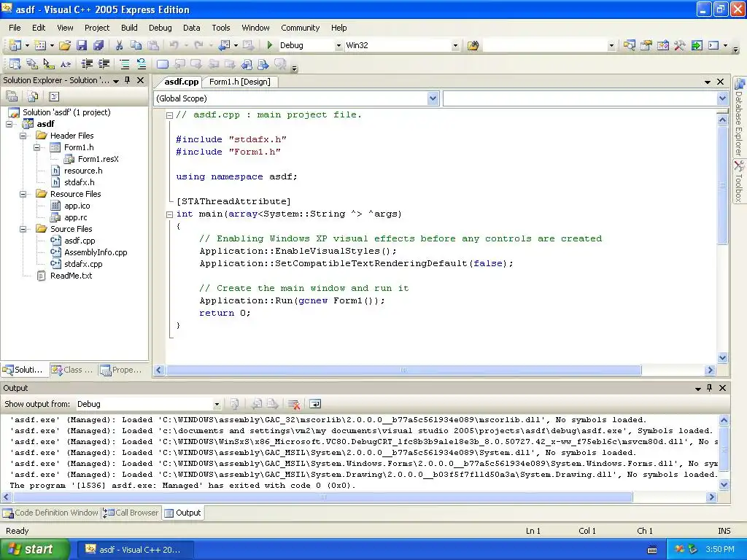
Task: Open the Debug menu
Action: pos(160,28)
